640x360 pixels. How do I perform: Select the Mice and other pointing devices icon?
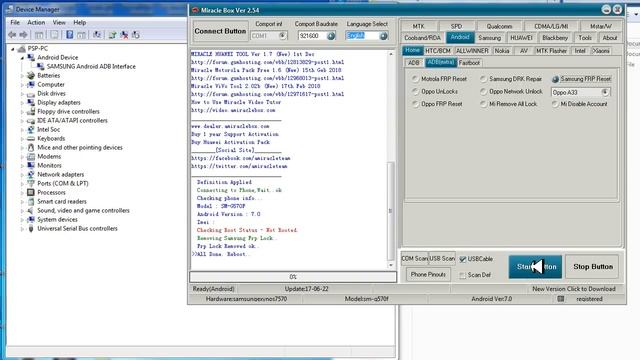pos(31,147)
